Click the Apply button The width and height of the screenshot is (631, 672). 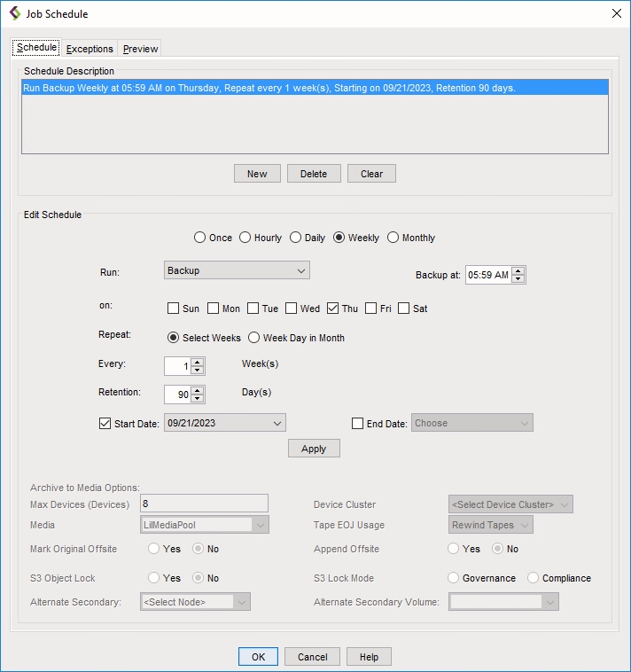pyautogui.click(x=314, y=449)
